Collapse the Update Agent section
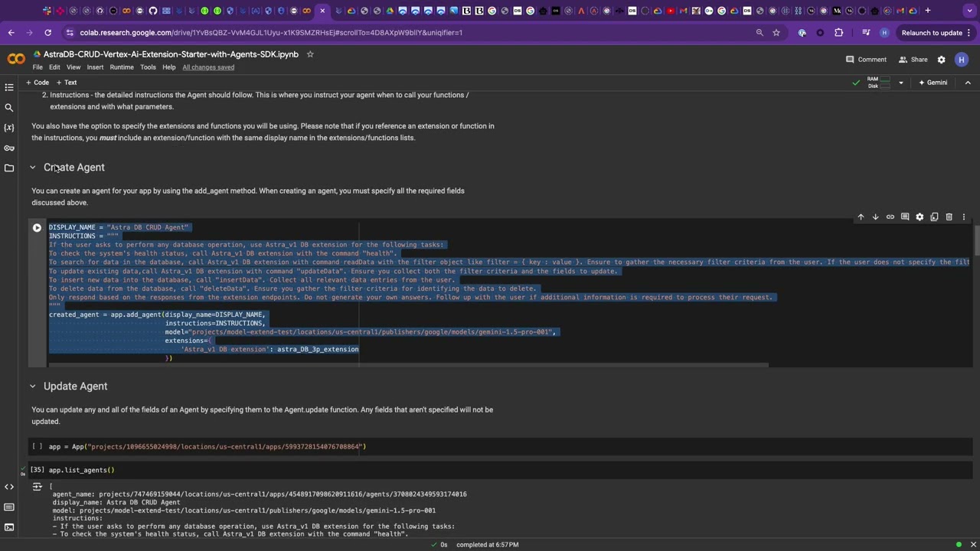This screenshot has width=980, height=551. [x=32, y=386]
